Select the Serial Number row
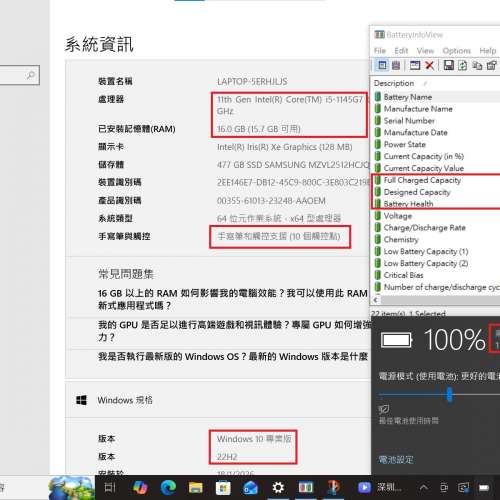This screenshot has height=500, width=500. (437, 121)
